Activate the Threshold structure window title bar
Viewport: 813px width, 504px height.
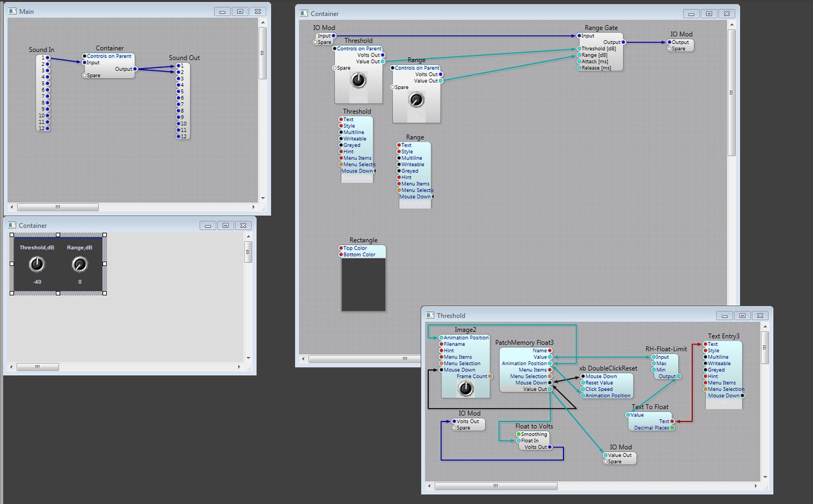(x=572, y=315)
